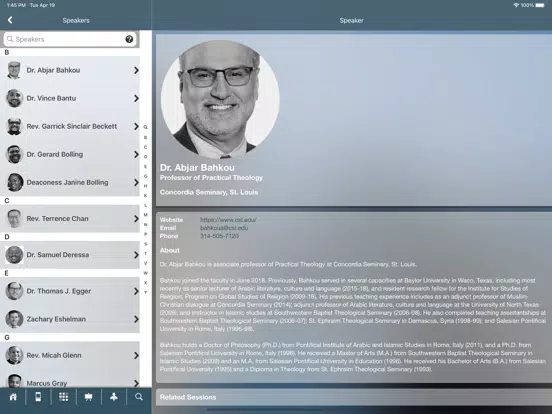Jump to letter P in alphabet index
Viewport: 552px width, 414px height.
145,234
